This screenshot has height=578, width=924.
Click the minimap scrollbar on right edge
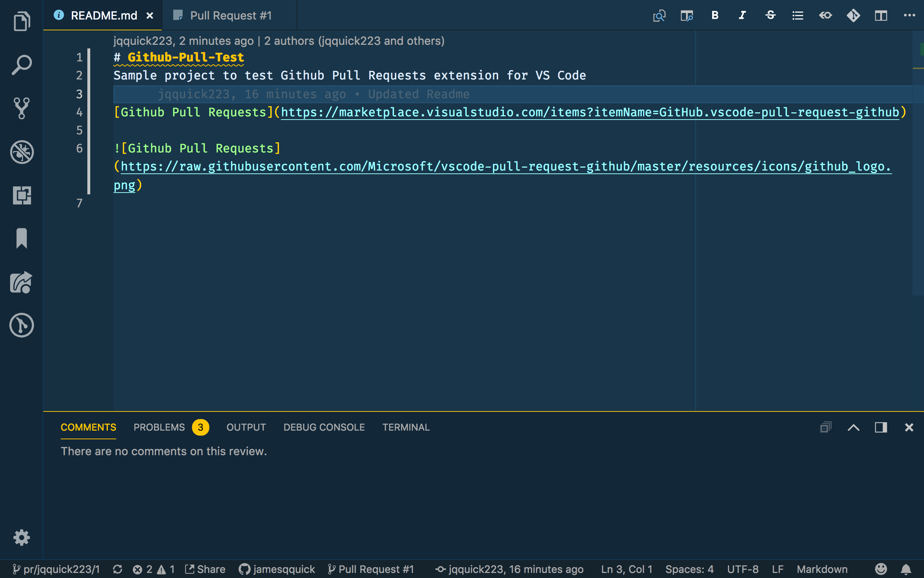tap(918, 163)
